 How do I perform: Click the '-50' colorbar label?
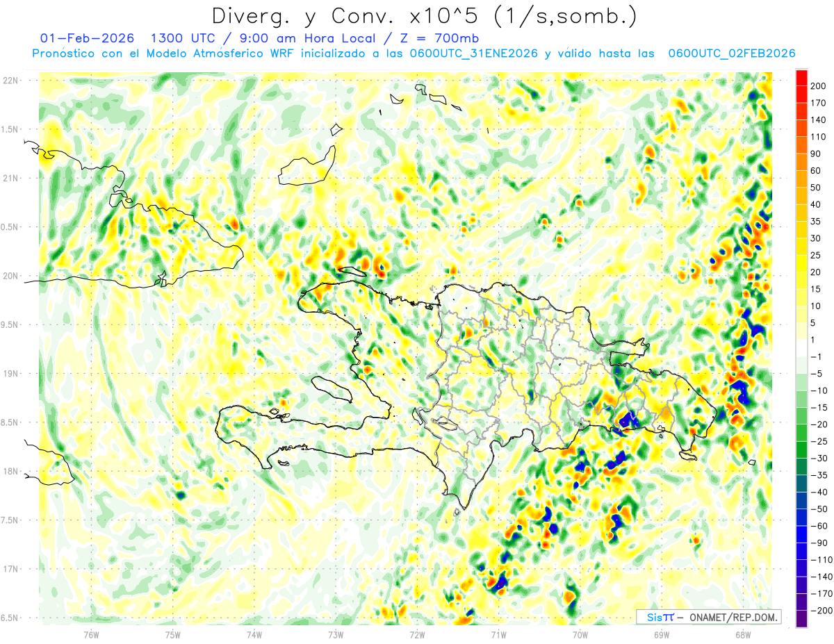(x=819, y=509)
